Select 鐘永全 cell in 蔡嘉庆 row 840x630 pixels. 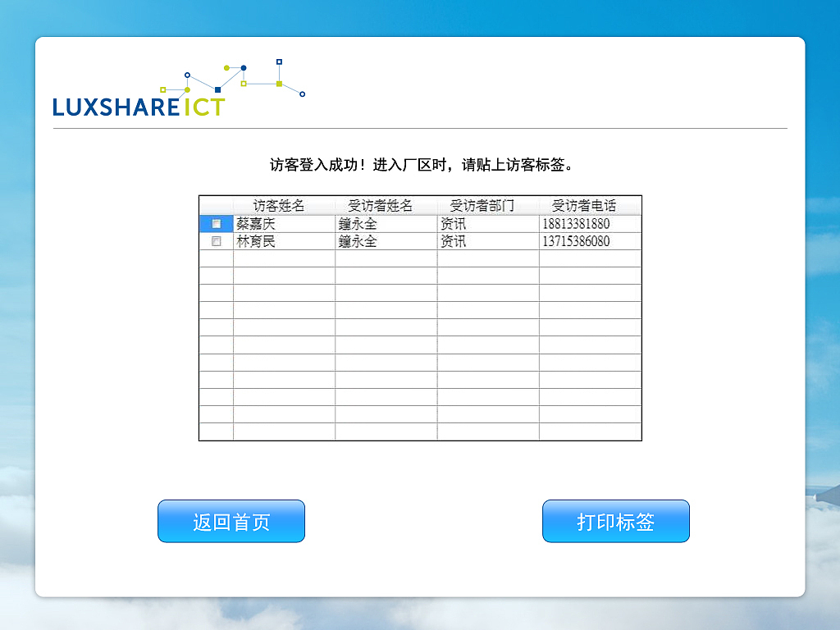coord(386,223)
